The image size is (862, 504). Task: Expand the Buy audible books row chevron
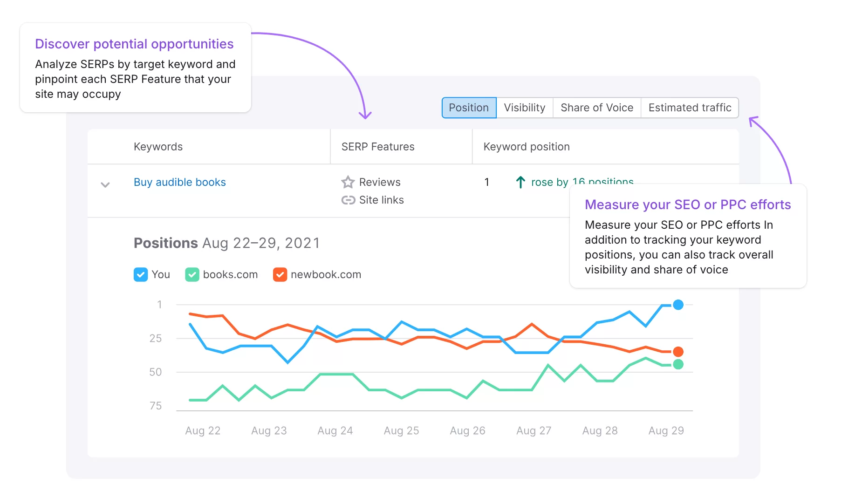click(105, 184)
